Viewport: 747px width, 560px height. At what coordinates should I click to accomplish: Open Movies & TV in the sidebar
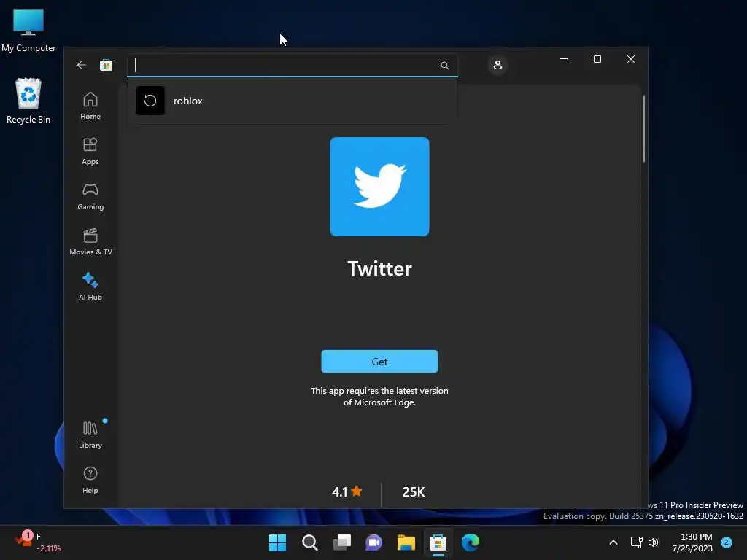point(90,241)
